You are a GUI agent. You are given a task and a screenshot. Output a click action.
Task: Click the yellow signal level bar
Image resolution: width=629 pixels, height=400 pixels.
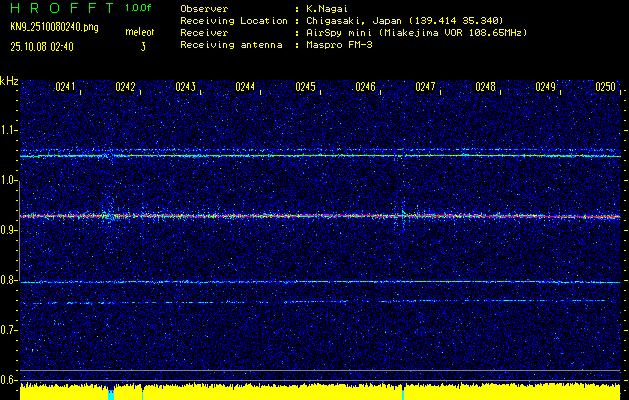point(320,391)
